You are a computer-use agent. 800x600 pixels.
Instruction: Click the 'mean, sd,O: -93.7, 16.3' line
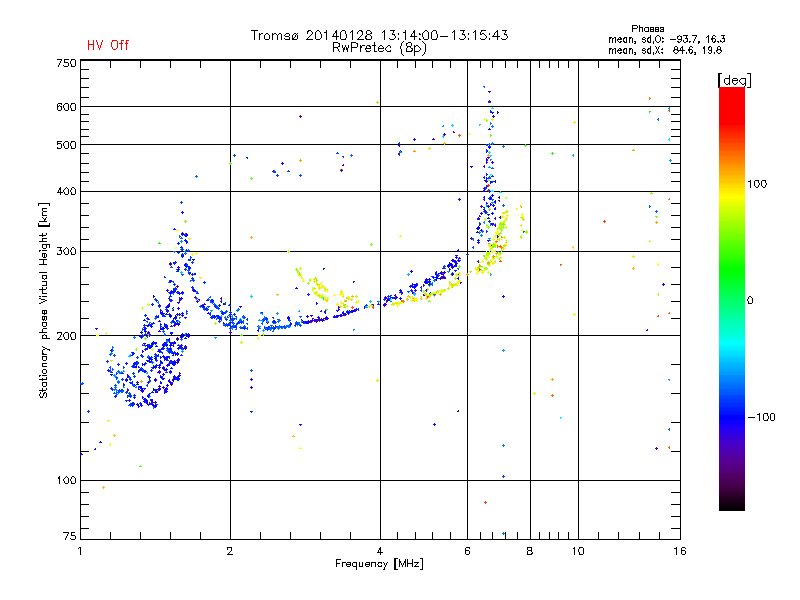[666, 39]
